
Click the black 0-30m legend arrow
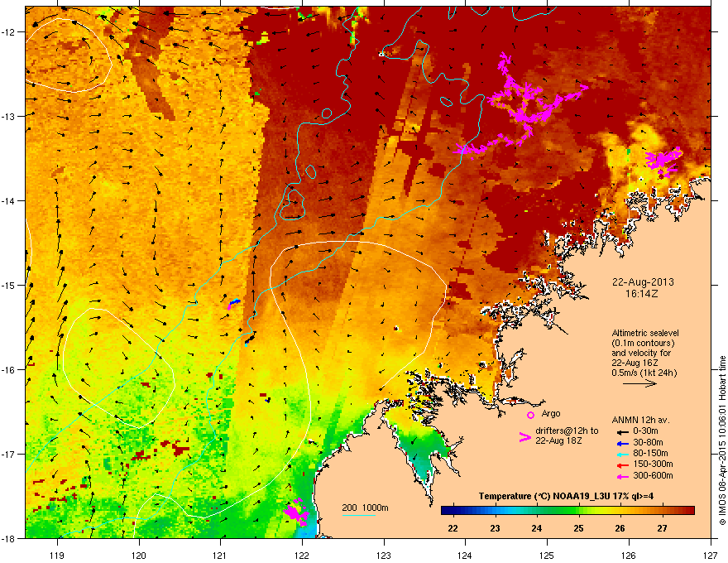pos(622,431)
